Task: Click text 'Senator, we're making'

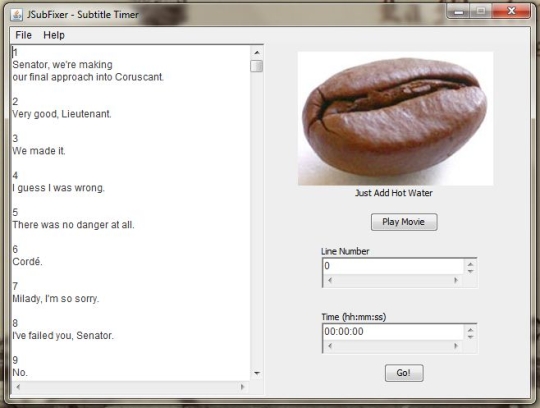Action: (x=62, y=65)
